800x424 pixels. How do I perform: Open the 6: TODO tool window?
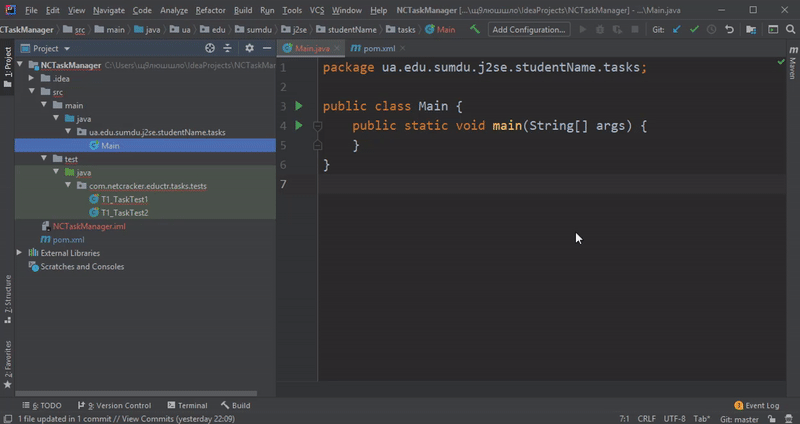[x=42, y=406]
